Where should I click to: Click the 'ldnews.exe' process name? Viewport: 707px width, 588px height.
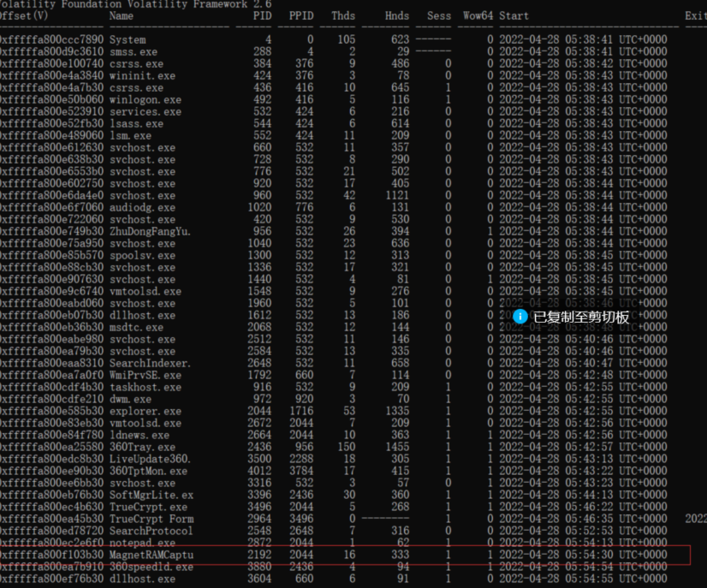pos(140,435)
